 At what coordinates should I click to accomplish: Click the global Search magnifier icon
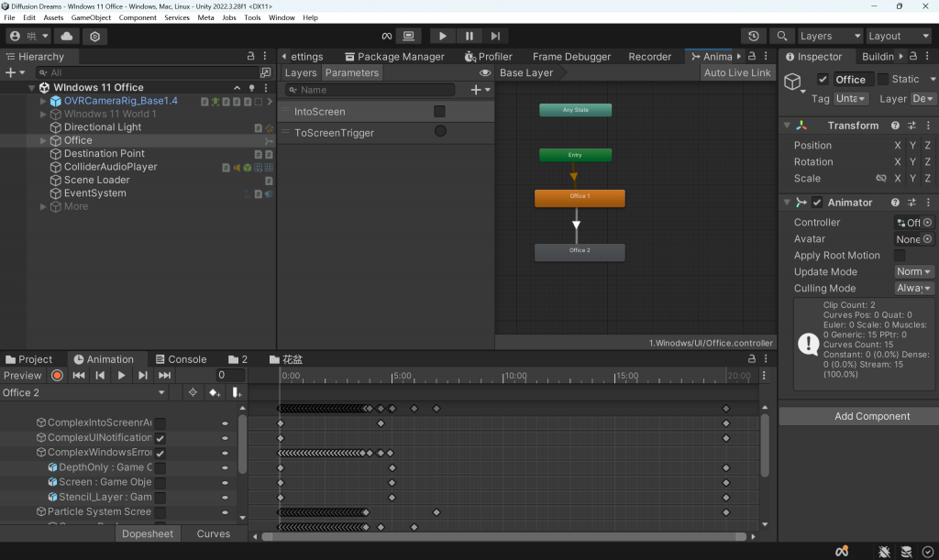[781, 36]
